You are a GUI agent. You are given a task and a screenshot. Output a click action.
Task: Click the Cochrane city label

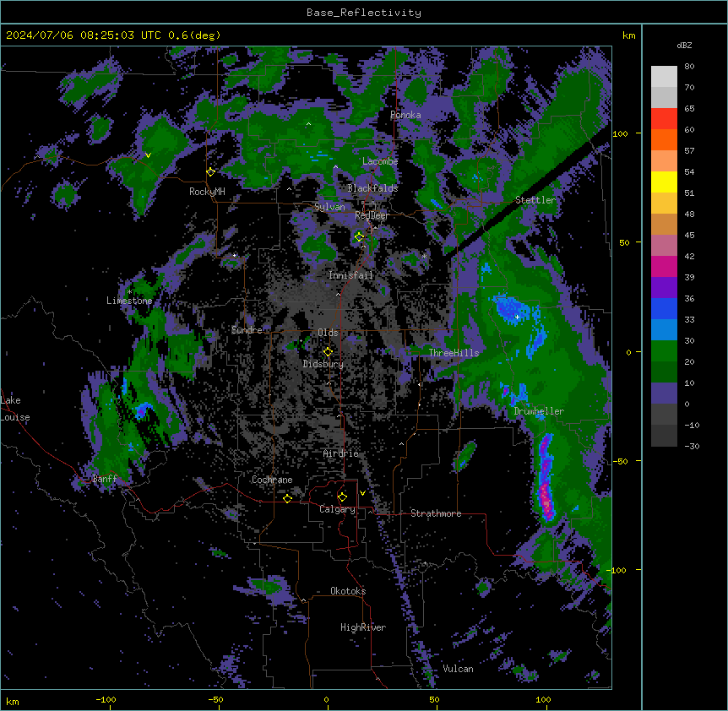(x=272, y=480)
